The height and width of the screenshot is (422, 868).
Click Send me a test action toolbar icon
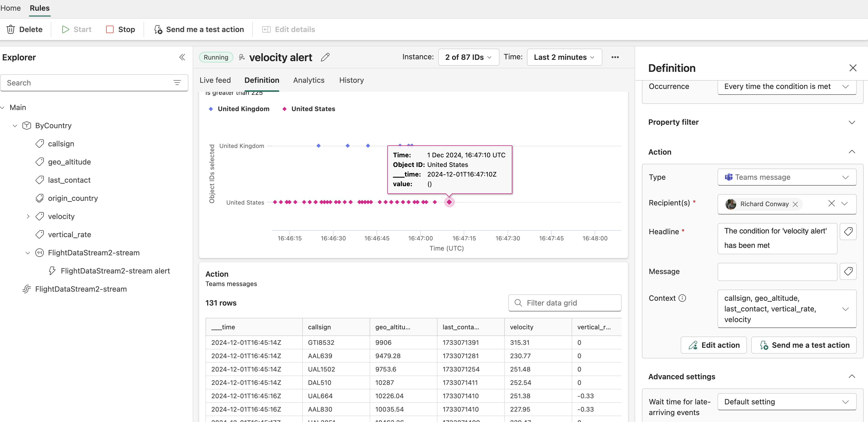[x=158, y=29]
